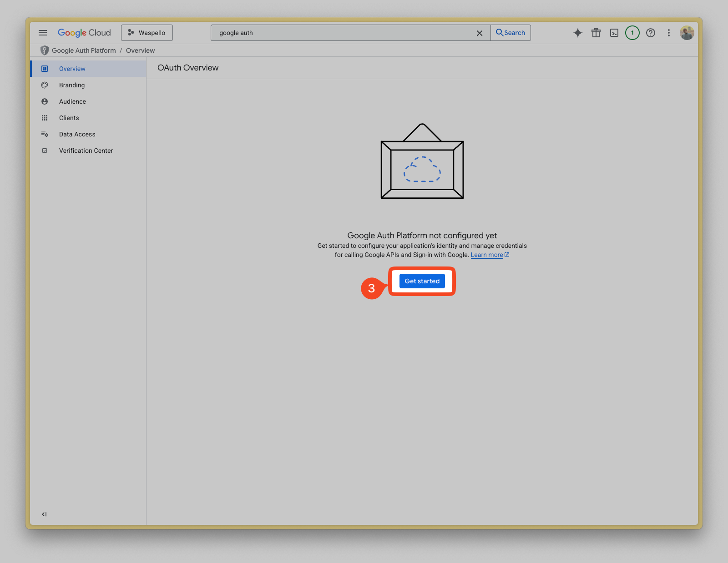The width and height of the screenshot is (728, 563).
Task: Open the Learn more link
Action: click(486, 255)
